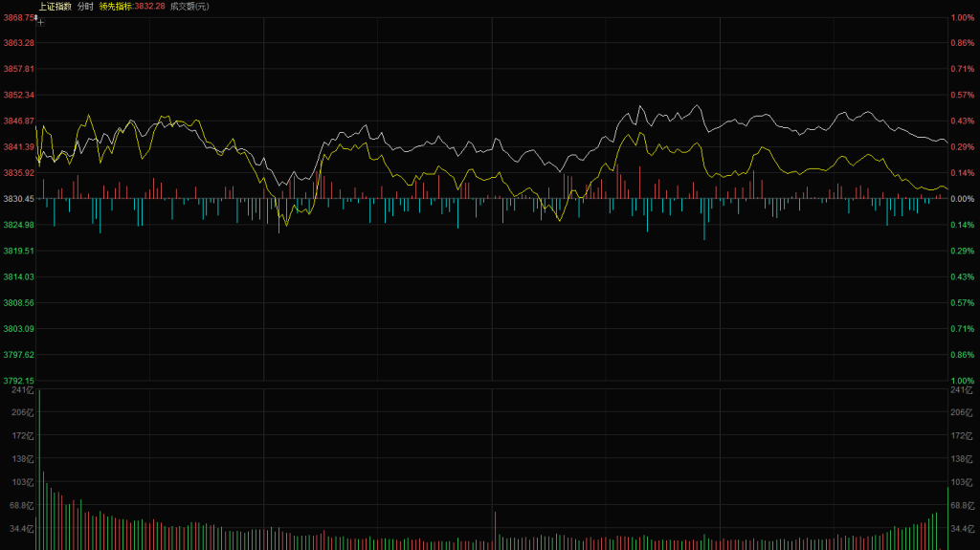980x550 pixels.
Task: Select the tallest green opening volume bar
Action: 39,470
